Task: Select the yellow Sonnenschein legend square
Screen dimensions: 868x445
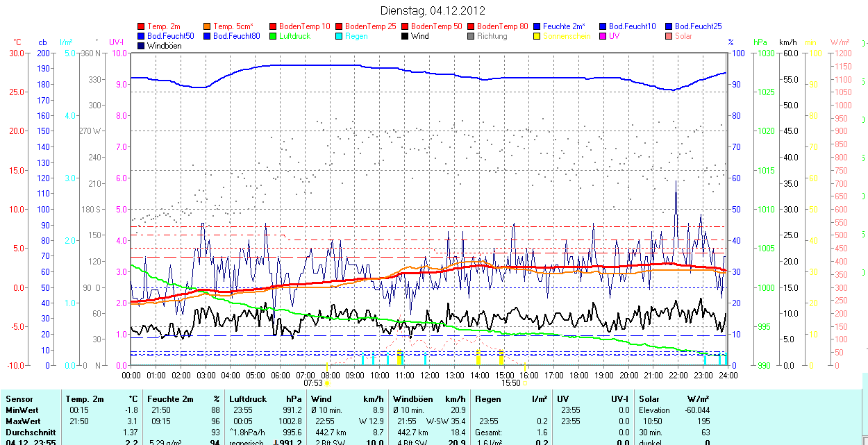Action: click(x=537, y=36)
